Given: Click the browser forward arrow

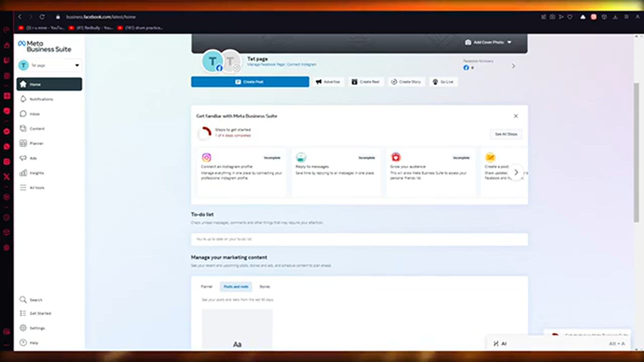Looking at the screenshot, I should [x=31, y=17].
